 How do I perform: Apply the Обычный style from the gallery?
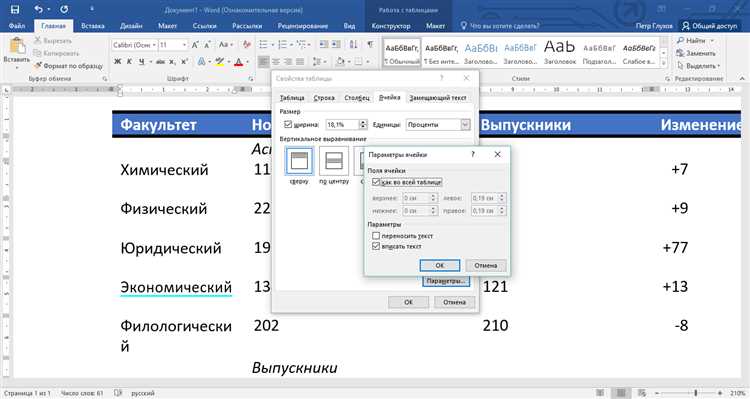[401, 52]
